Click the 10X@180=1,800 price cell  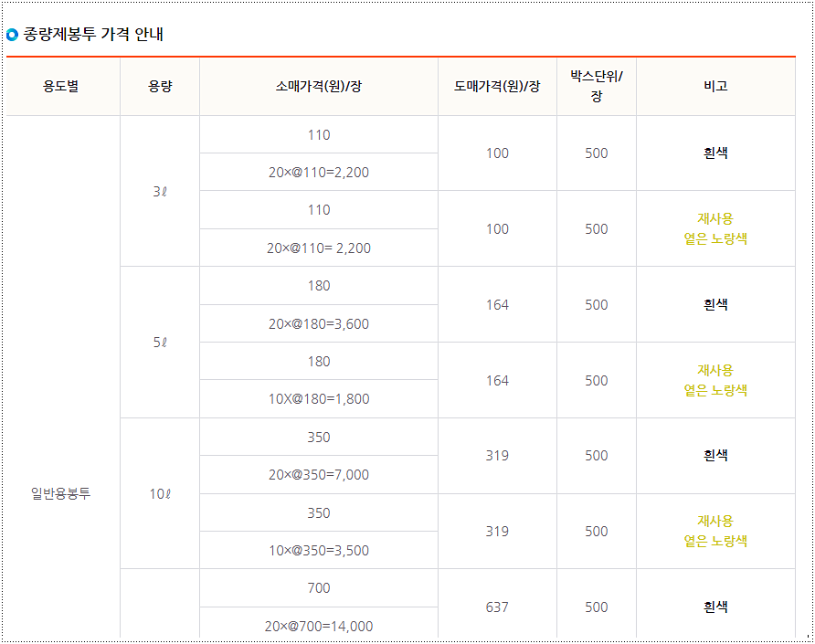(x=318, y=397)
